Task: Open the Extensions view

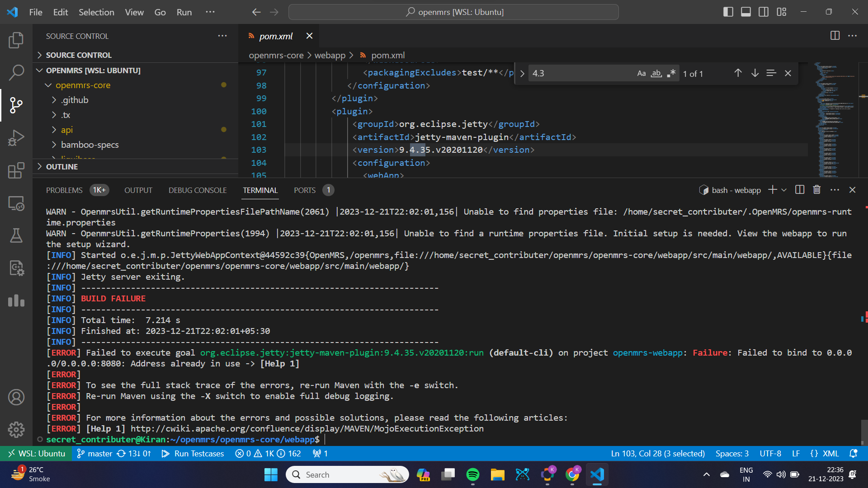Action: pyautogui.click(x=16, y=170)
